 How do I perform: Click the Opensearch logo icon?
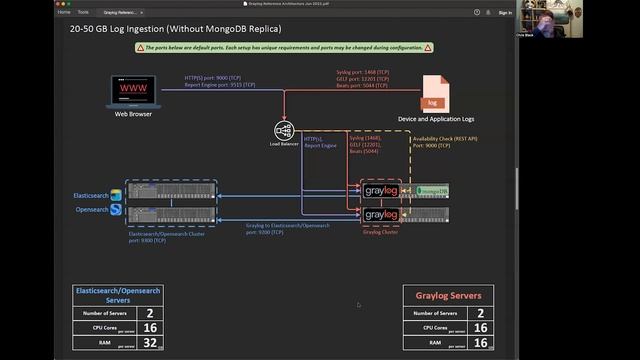(116, 209)
